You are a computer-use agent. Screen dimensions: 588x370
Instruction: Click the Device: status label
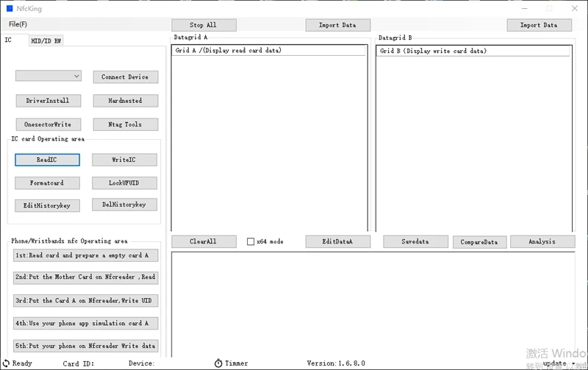pos(142,363)
